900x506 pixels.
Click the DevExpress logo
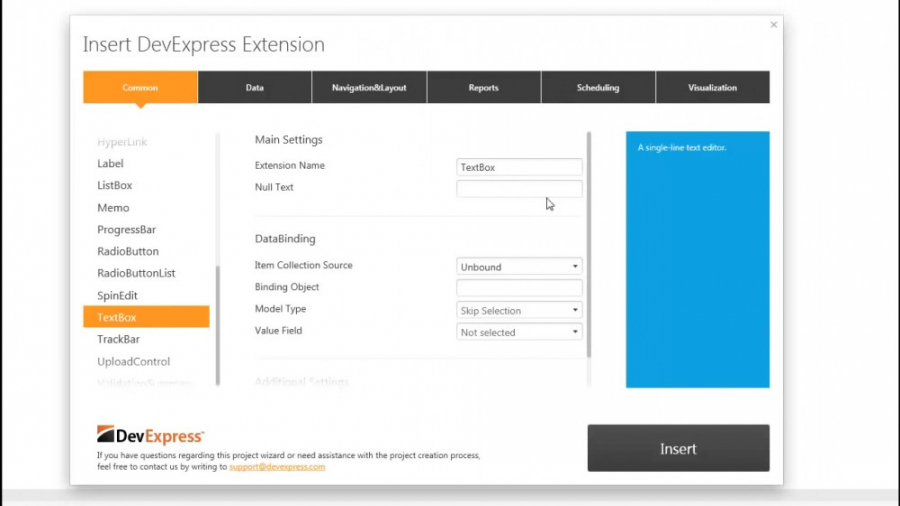coord(150,435)
